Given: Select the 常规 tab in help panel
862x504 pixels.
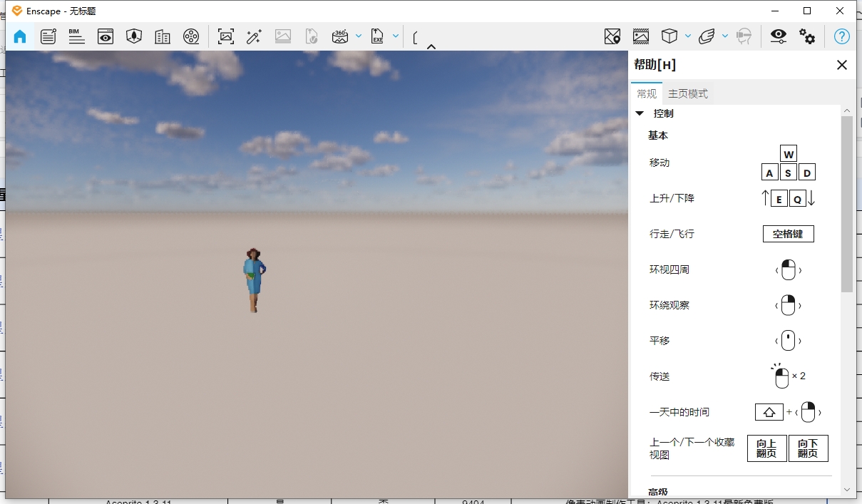Looking at the screenshot, I should pyautogui.click(x=647, y=93).
